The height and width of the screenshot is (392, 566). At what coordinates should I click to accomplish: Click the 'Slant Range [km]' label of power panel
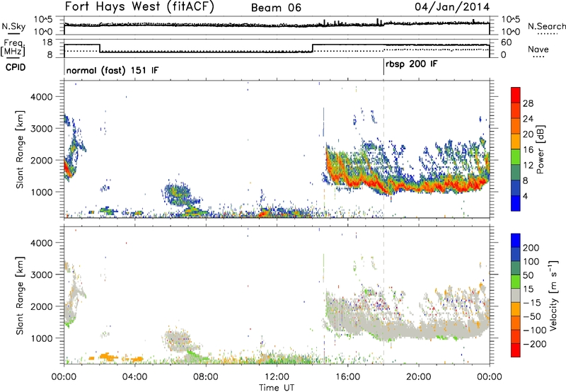20,149
